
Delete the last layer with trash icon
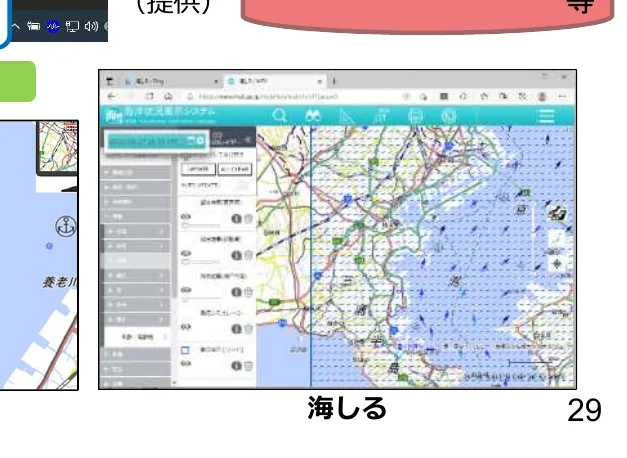tap(248, 366)
